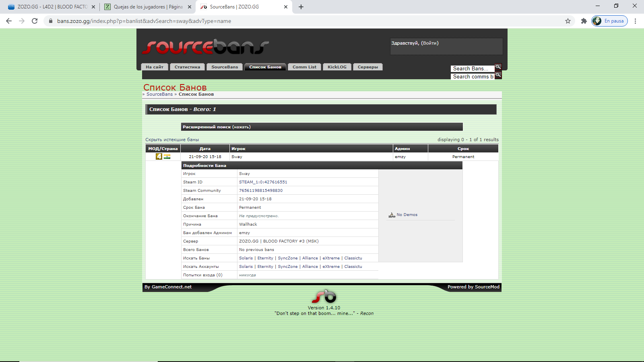Collapse the Sway ban row details
644x362 pixels.
(x=322, y=156)
